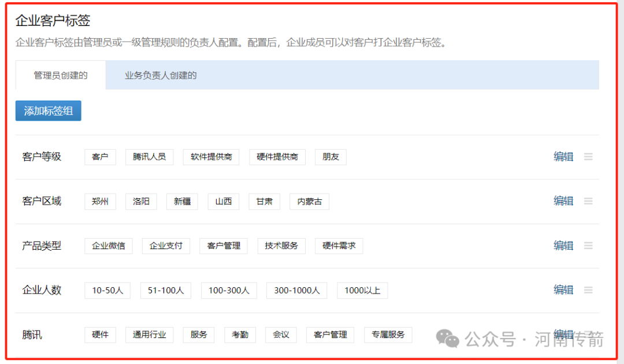
Task: Select the 硬件提供商 tag
Action: click(277, 157)
